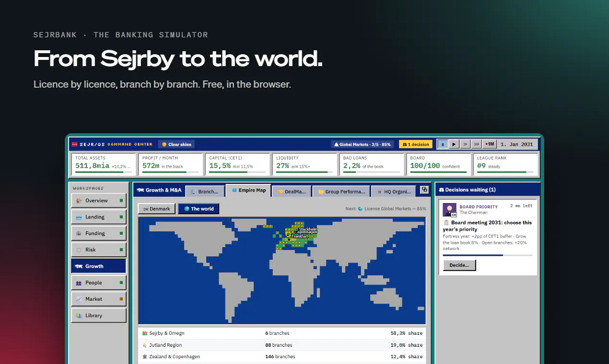Switch map view to The world
This screenshot has height=364, width=609.
[199, 209]
